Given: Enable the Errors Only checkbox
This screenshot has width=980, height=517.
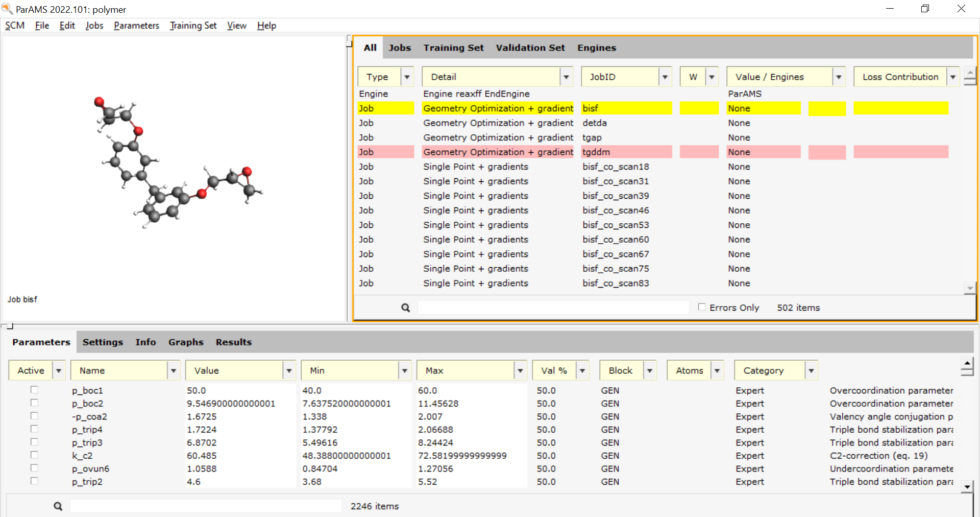Looking at the screenshot, I should 702,307.
